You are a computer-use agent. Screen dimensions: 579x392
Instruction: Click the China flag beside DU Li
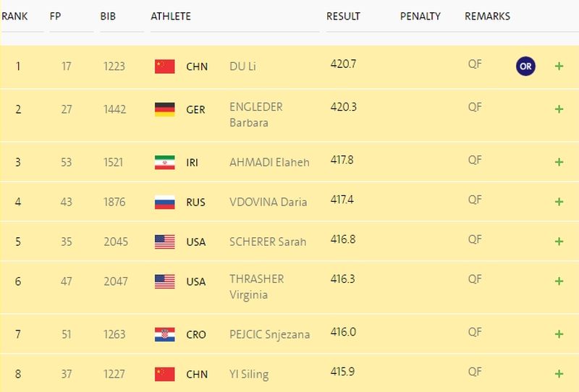[x=165, y=67]
